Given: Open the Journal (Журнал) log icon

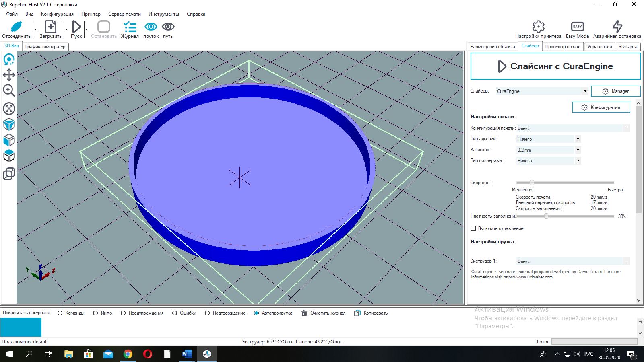Looking at the screenshot, I should click(130, 27).
